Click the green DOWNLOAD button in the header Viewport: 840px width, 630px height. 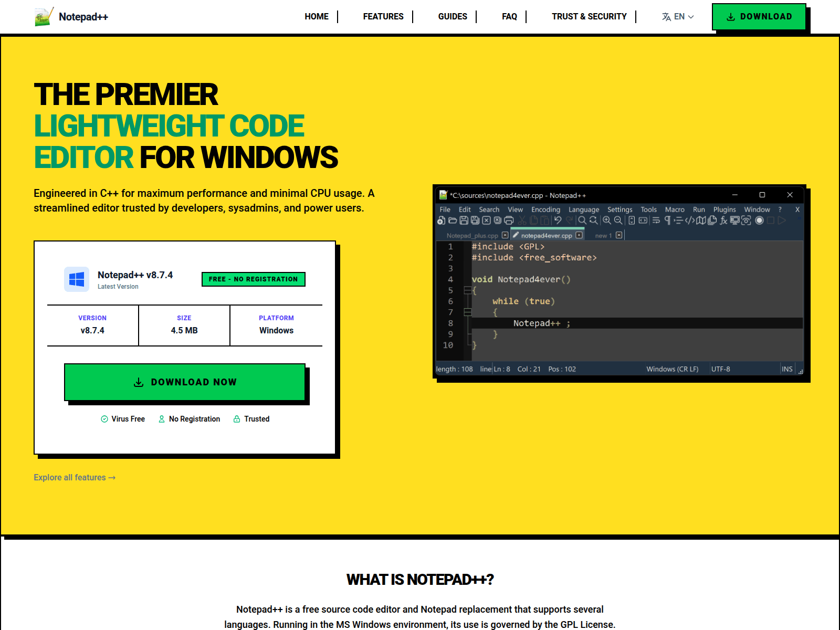tap(759, 17)
